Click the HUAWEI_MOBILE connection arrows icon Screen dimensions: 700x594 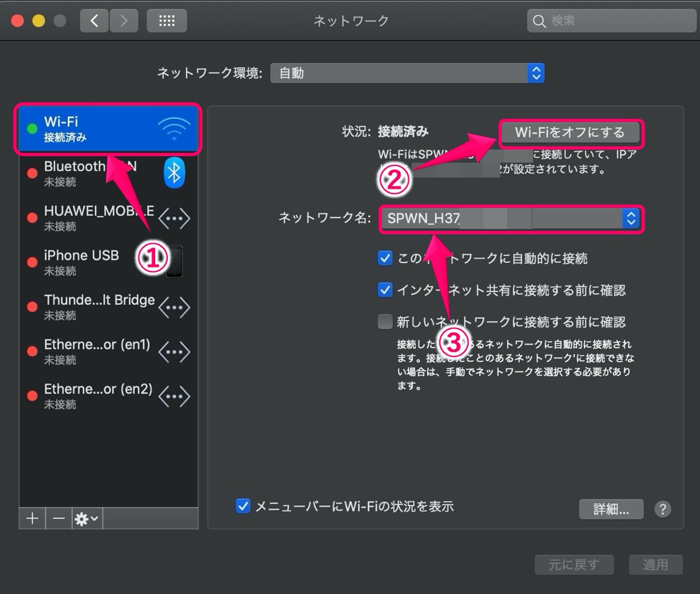[174, 219]
